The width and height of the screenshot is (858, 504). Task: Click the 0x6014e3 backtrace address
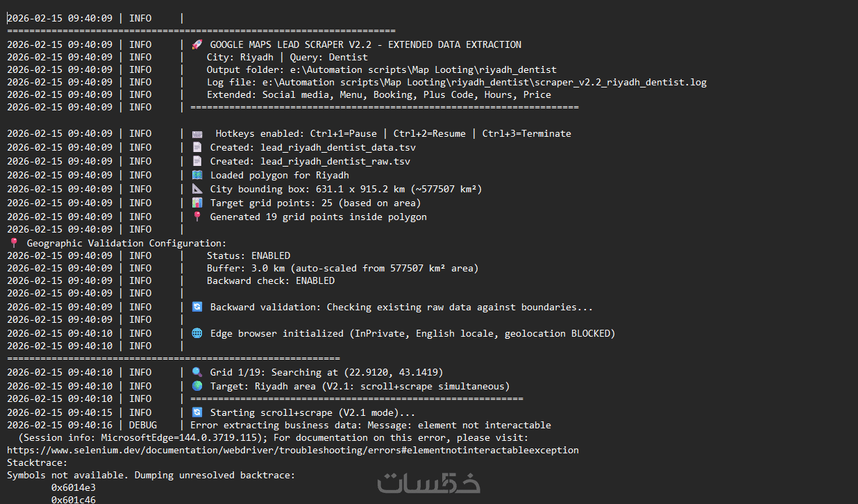pos(74,487)
